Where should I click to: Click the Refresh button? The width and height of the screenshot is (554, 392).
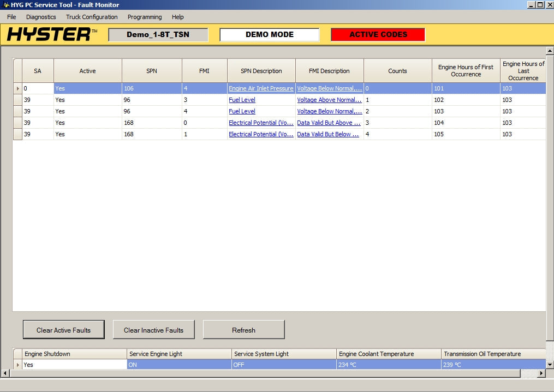point(243,330)
